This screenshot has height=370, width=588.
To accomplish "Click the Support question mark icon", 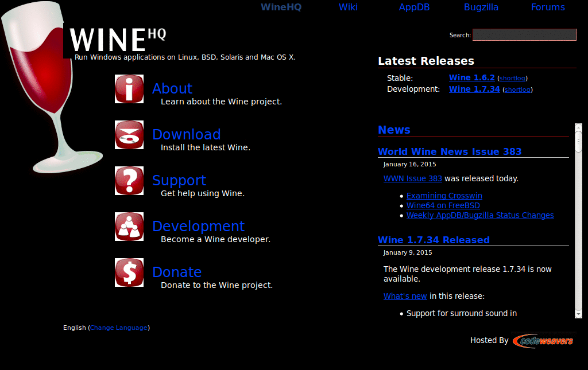I will 129,181.
